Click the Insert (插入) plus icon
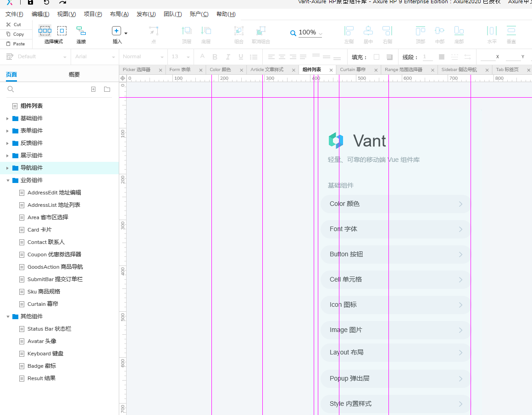 [116, 31]
